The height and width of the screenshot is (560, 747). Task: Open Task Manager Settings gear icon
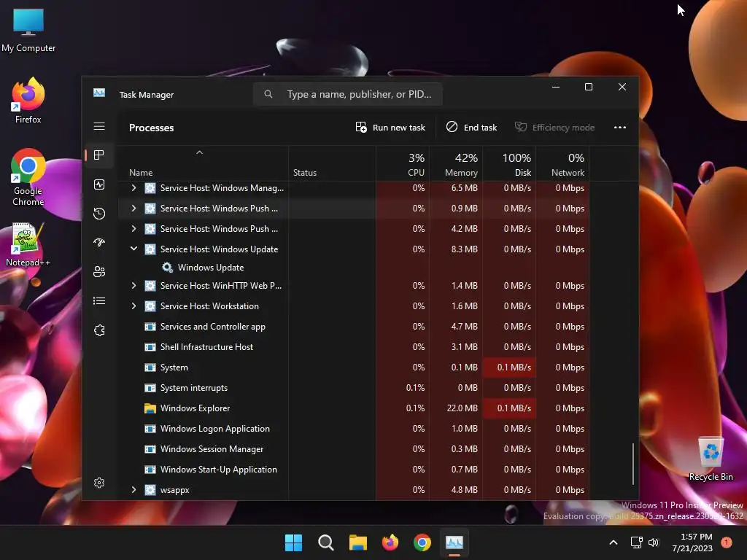point(99,483)
